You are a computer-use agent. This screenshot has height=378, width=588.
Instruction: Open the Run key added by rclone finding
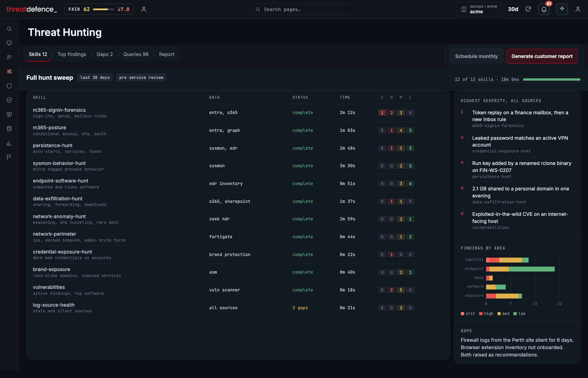pos(517,170)
